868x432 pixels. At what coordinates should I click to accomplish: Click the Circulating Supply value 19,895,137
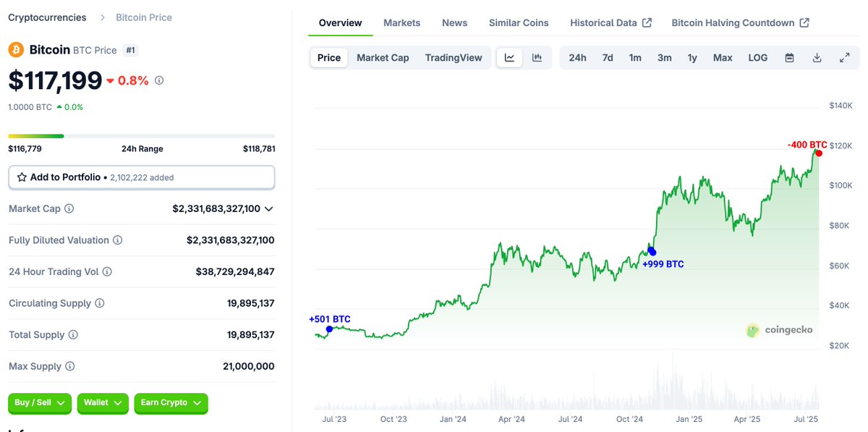coord(251,303)
